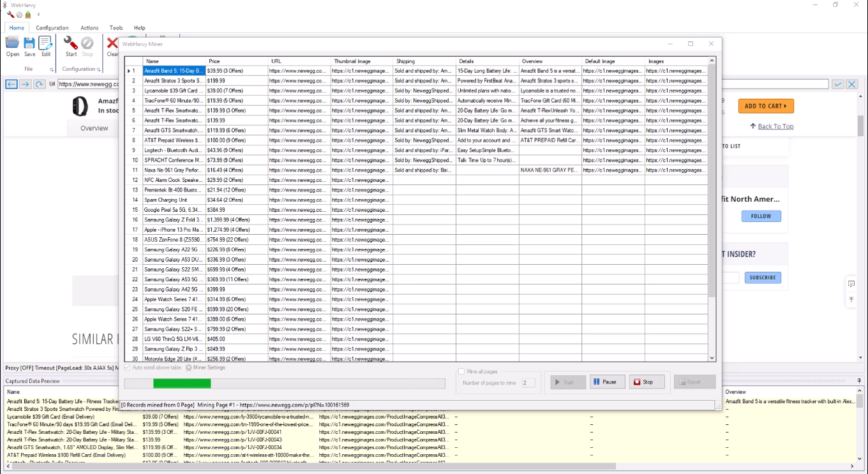Open the Tools menu
The image size is (868, 474).
[x=116, y=27]
